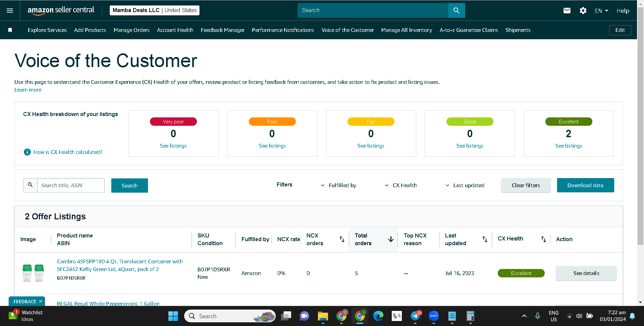Open Manage All Inventory

pos(407,30)
